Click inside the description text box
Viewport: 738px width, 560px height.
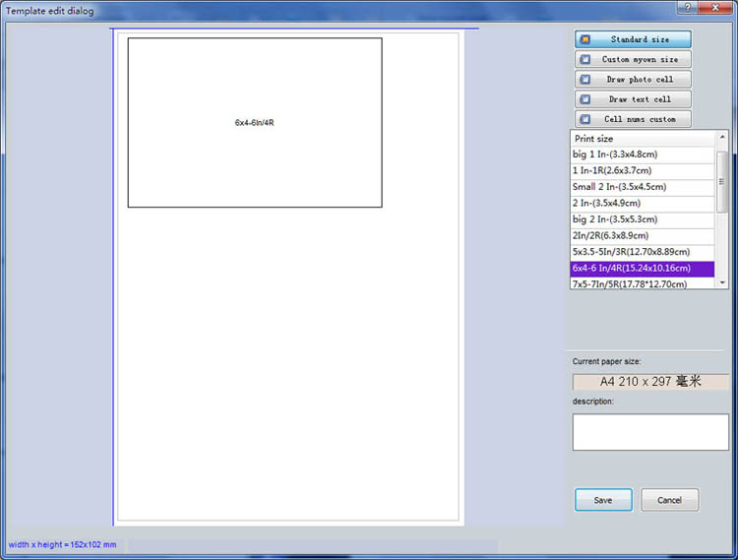tap(650, 431)
